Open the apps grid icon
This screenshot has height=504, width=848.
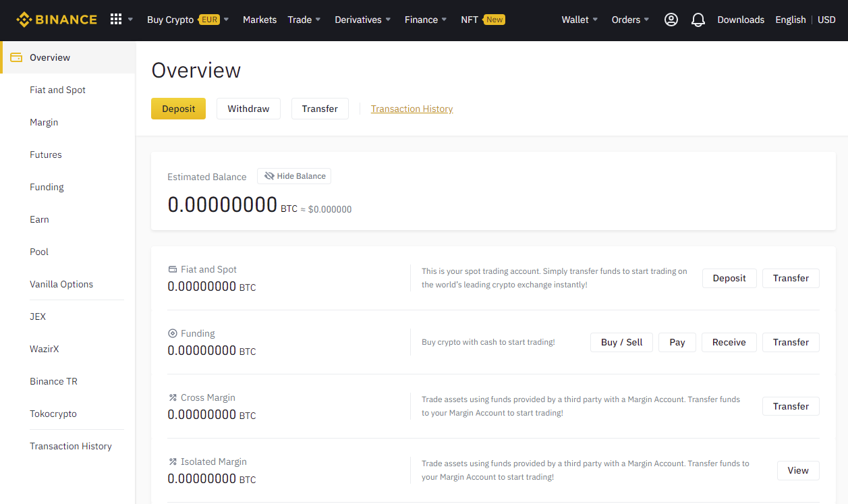116,20
